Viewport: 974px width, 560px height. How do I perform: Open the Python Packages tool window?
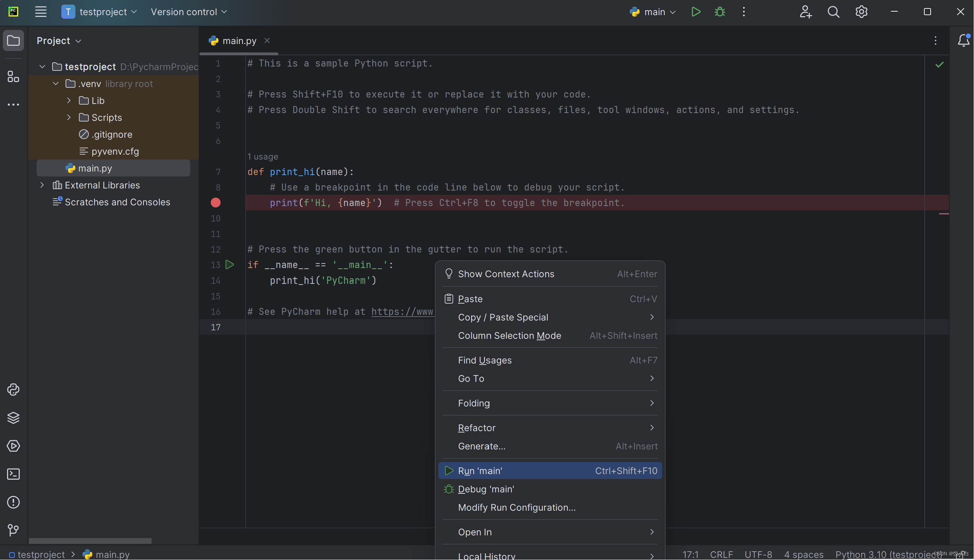coord(13,418)
